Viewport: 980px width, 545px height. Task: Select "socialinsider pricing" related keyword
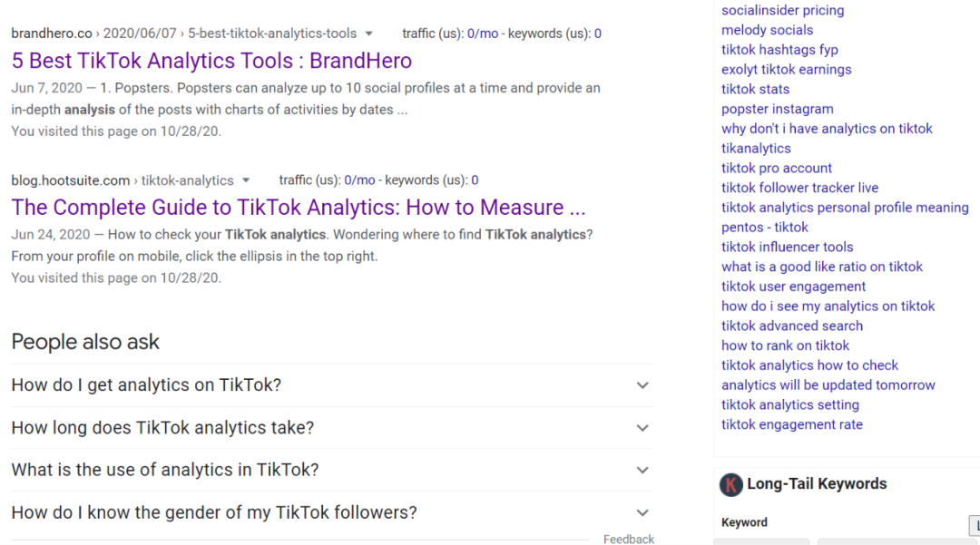point(782,10)
